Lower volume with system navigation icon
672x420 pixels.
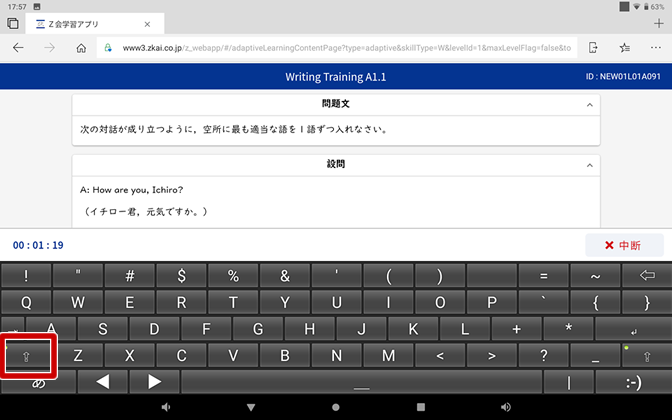point(166,407)
